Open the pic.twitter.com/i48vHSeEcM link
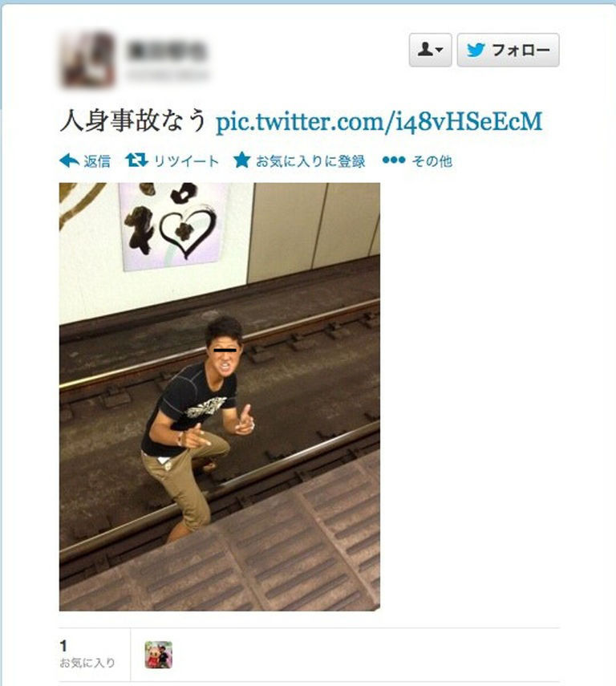616x686 pixels. click(379, 122)
